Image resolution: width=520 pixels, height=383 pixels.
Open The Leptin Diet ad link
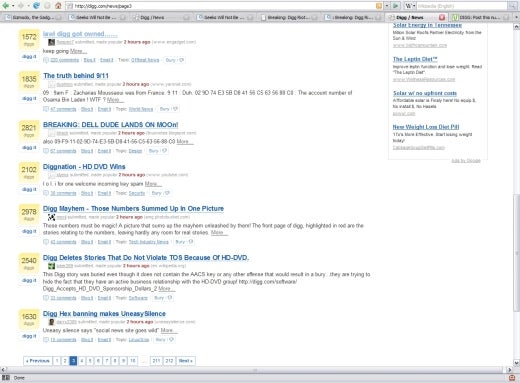click(x=415, y=59)
